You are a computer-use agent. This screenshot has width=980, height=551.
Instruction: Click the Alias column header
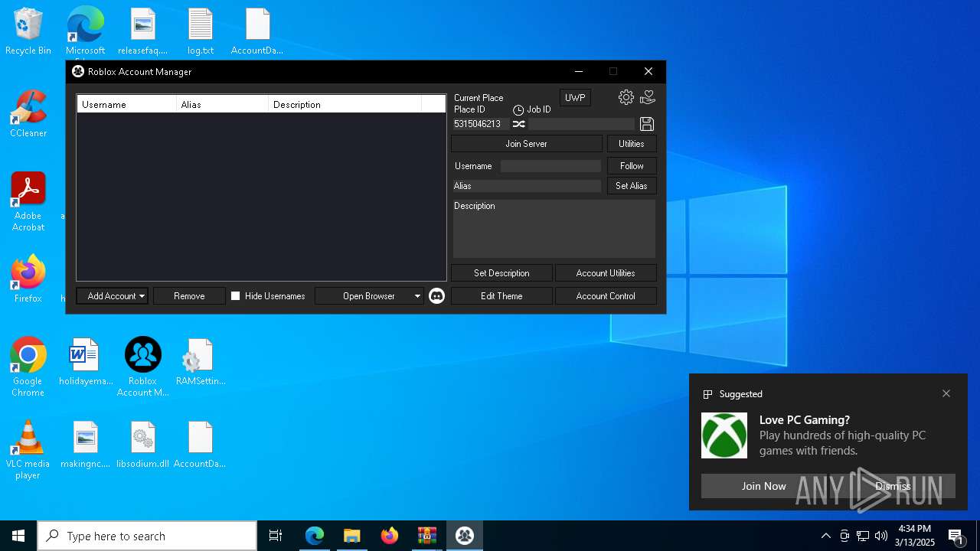[222, 104]
